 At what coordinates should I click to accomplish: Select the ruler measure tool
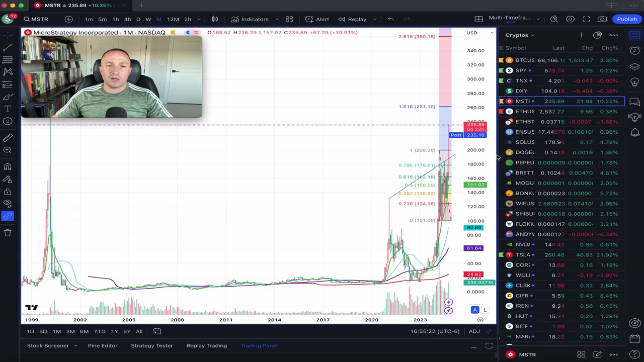(x=8, y=137)
